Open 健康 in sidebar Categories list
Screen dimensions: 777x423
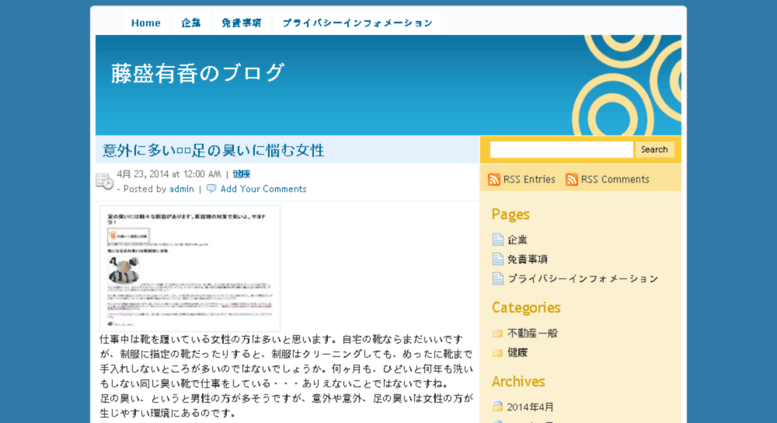point(517,353)
